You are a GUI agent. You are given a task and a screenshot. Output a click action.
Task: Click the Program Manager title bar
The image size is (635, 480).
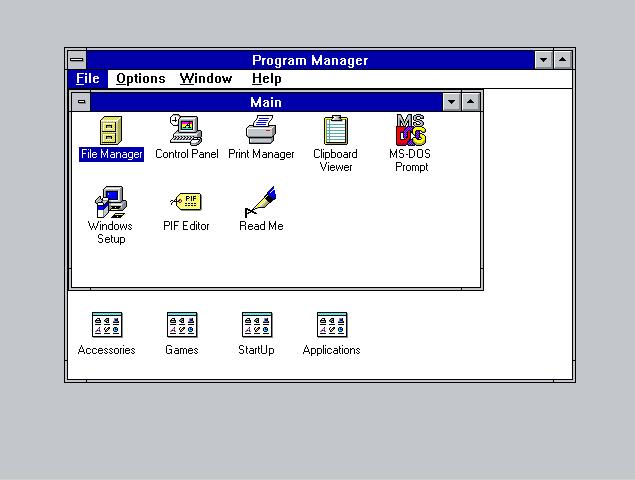tap(310, 60)
